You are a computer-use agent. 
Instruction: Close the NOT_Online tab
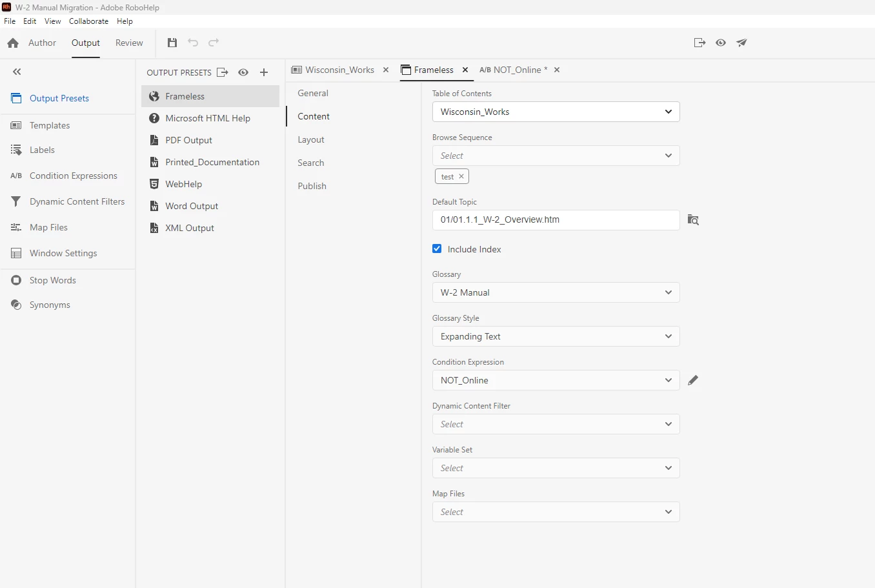coord(557,70)
